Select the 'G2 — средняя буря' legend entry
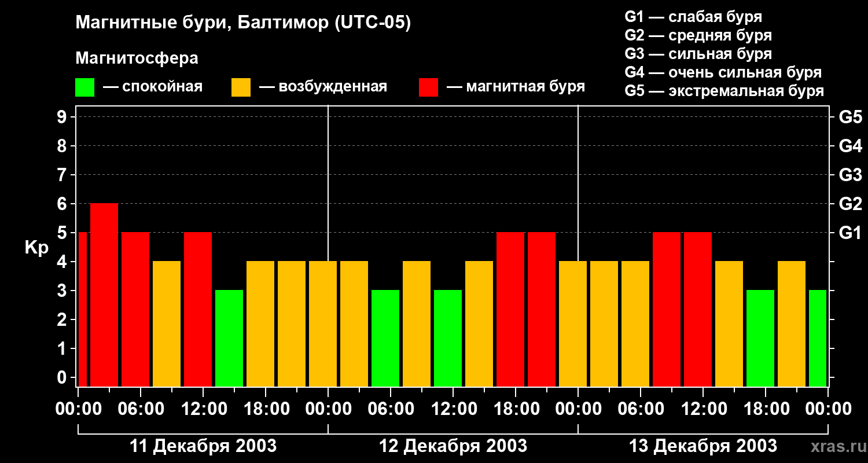The height and width of the screenshot is (463, 868). pyautogui.click(x=698, y=35)
